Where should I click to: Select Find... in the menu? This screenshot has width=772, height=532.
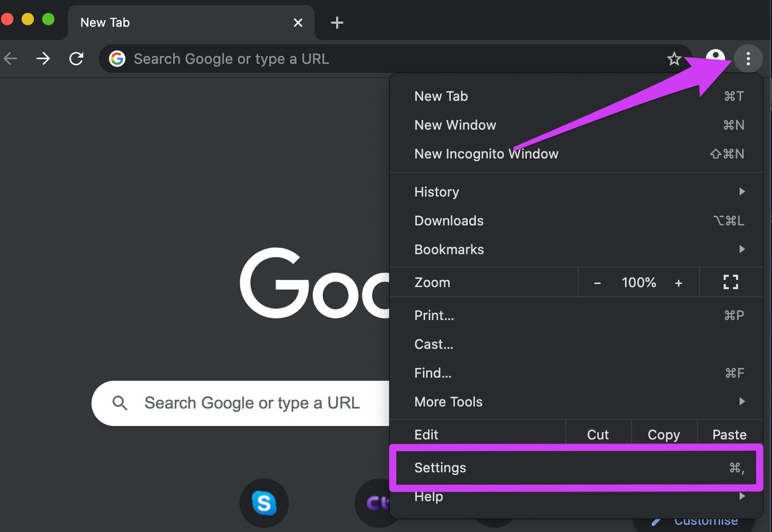point(576,373)
